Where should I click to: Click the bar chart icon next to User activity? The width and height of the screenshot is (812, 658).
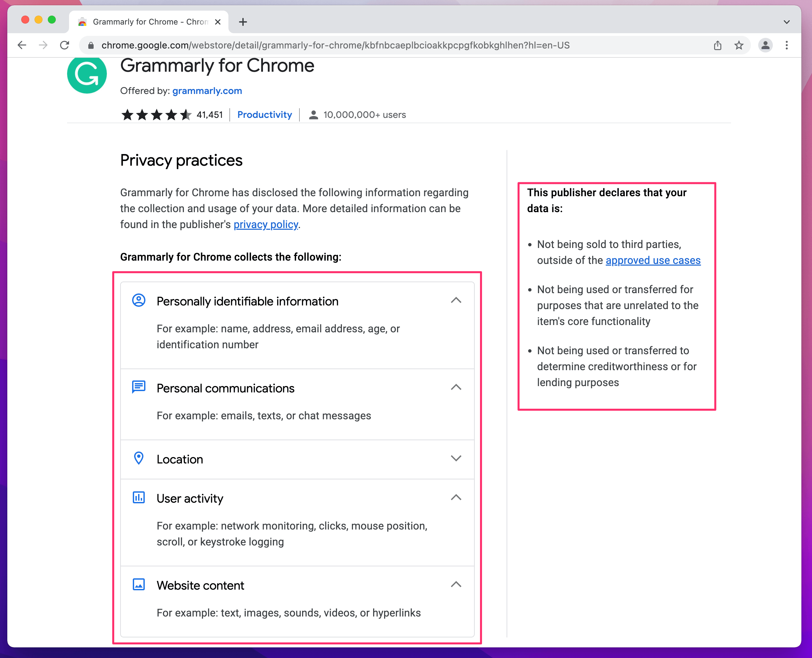tap(139, 497)
